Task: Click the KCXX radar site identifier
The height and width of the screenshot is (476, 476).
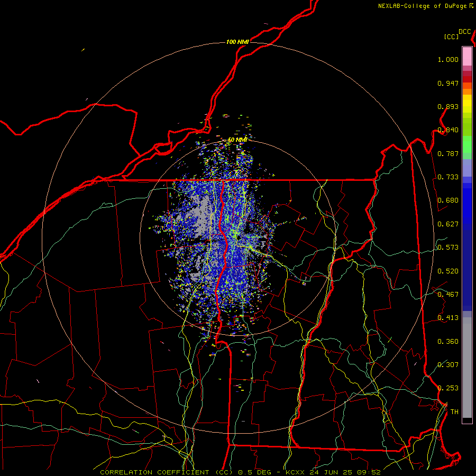Action: (295, 472)
